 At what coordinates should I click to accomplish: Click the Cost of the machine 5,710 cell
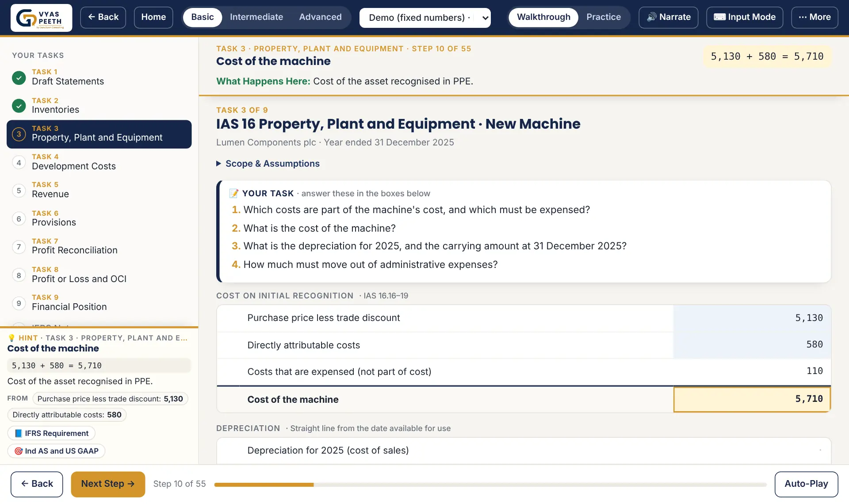pos(752,399)
